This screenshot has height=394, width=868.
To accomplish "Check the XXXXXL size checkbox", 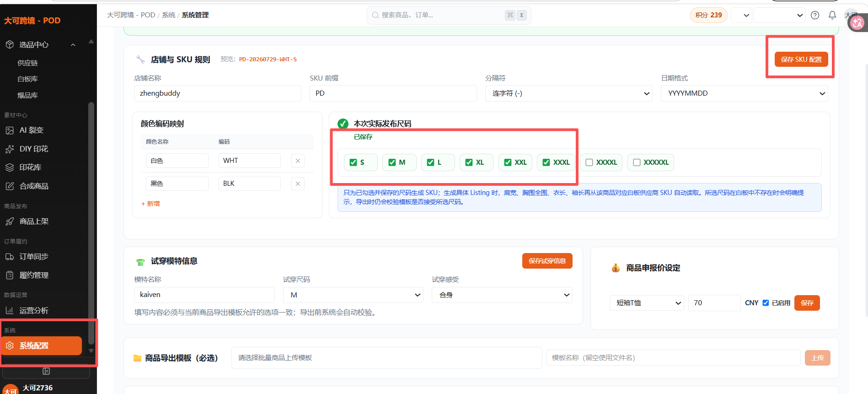I will coord(637,162).
